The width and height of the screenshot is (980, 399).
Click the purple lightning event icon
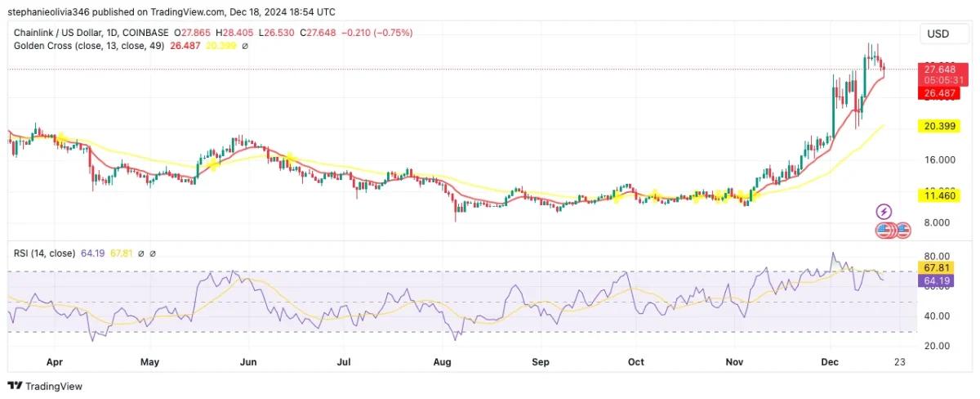884,212
